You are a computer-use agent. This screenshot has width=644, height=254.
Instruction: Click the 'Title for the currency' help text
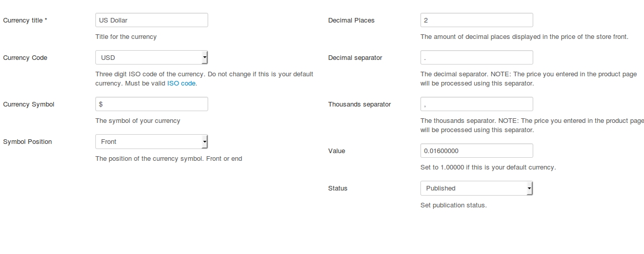coord(126,37)
